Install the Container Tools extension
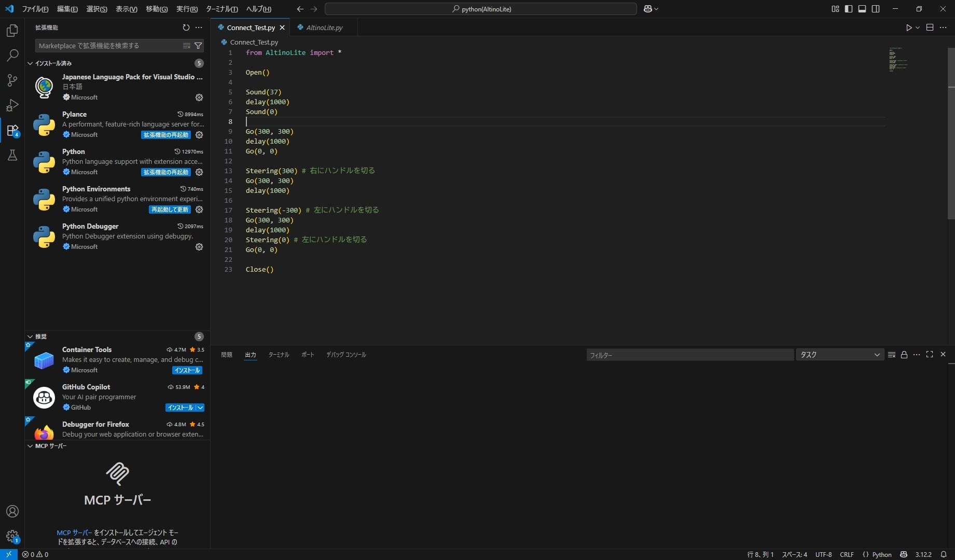The image size is (955, 560). click(x=187, y=370)
